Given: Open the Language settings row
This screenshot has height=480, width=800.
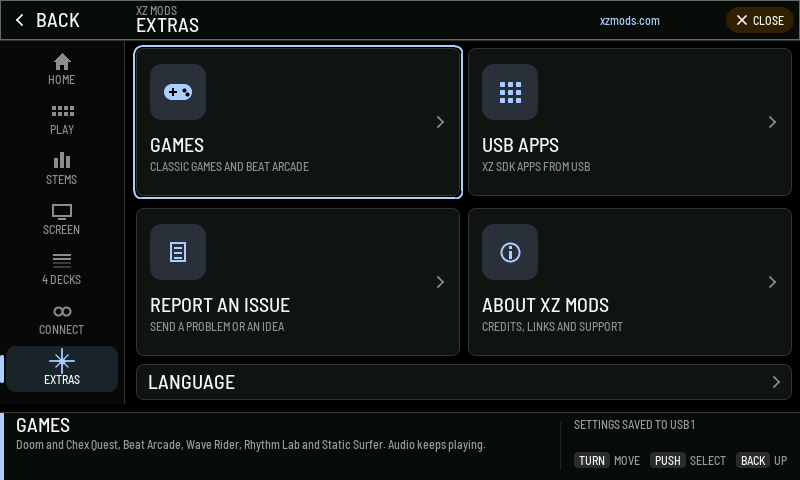Looking at the screenshot, I should pyautogui.click(x=464, y=382).
